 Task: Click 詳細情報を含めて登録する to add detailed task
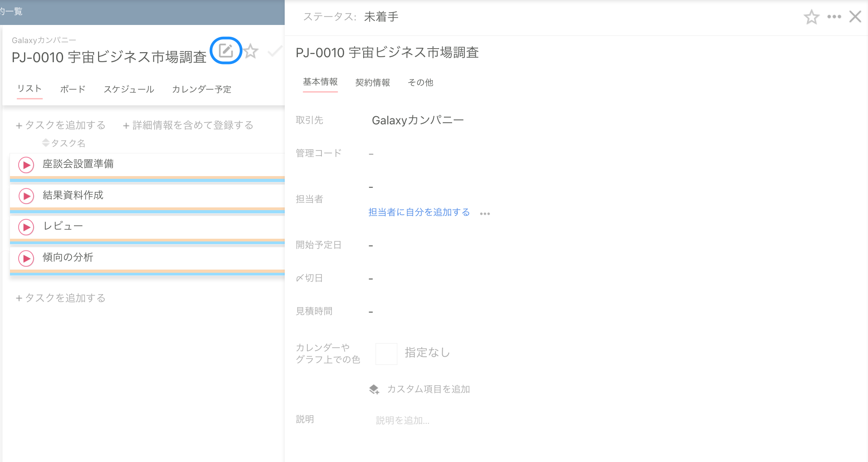(x=188, y=125)
